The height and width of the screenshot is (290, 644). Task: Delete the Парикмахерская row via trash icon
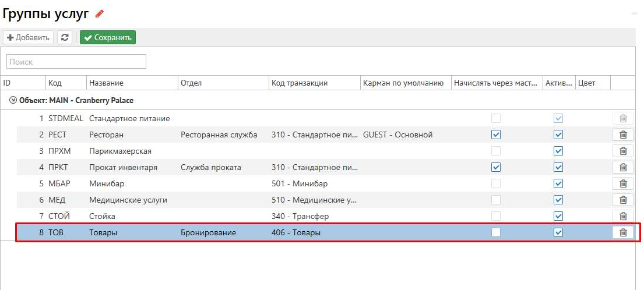[x=622, y=151]
